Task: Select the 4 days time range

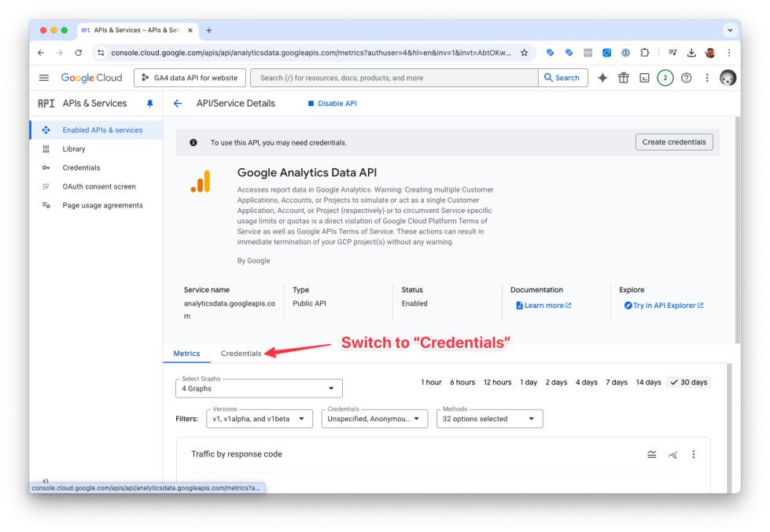Action: coord(586,383)
